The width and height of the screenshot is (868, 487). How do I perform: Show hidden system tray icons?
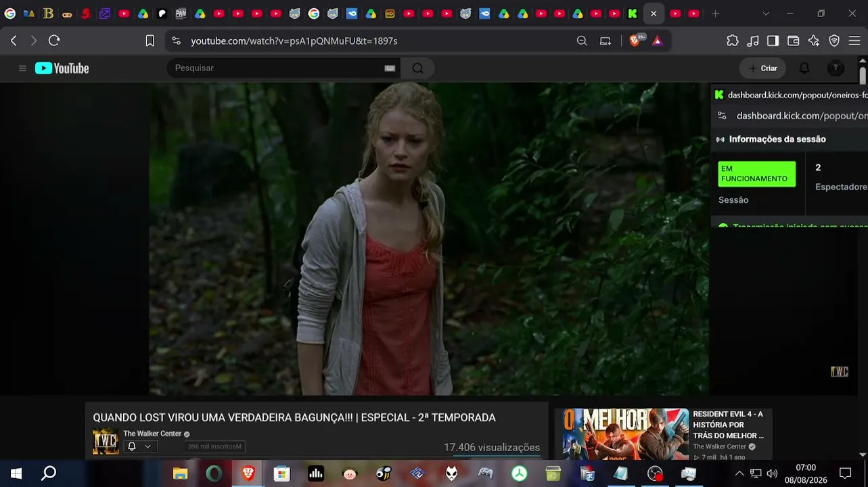click(739, 473)
